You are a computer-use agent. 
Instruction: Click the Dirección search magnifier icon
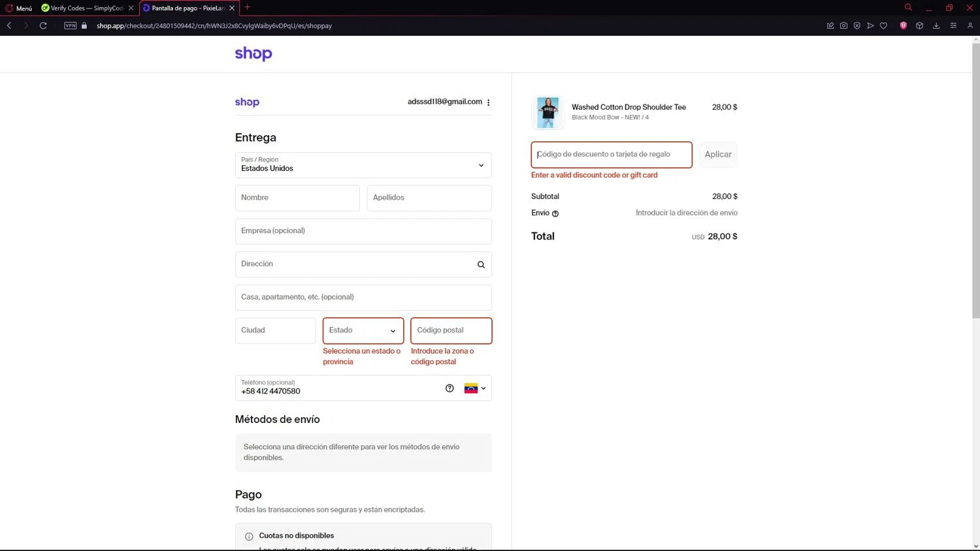[481, 264]
